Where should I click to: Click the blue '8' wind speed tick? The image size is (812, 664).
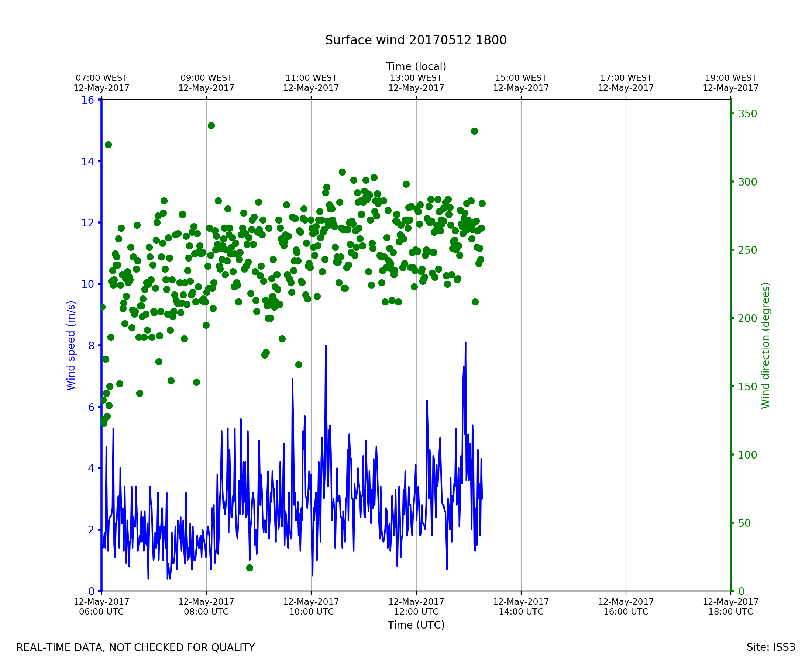coord(91,346)
